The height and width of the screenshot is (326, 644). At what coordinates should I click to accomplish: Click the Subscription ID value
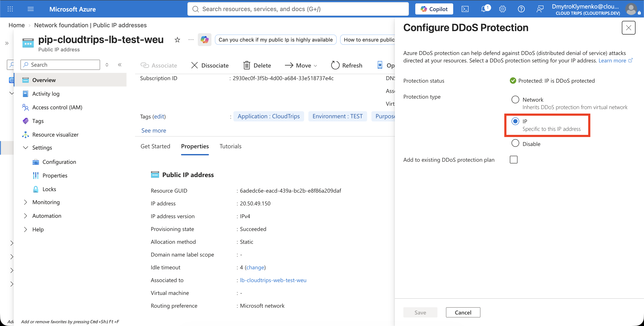283,78
